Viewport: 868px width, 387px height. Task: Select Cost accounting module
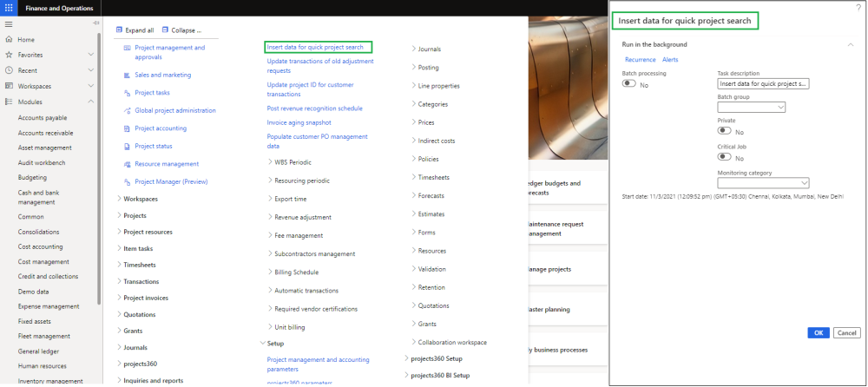[x=41, y=247]
